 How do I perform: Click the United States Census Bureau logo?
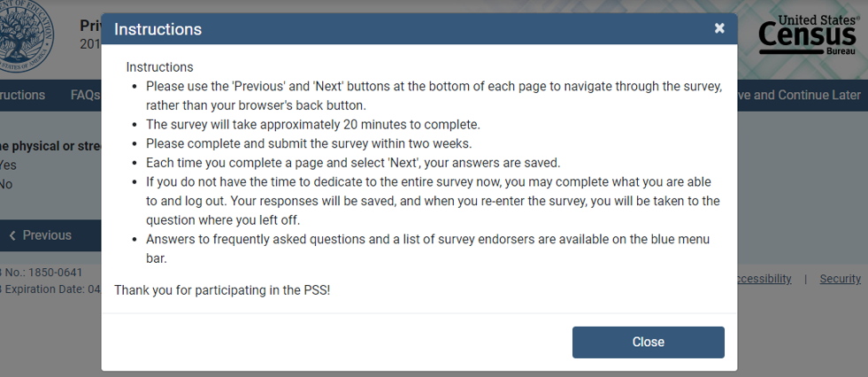(809, 36)
